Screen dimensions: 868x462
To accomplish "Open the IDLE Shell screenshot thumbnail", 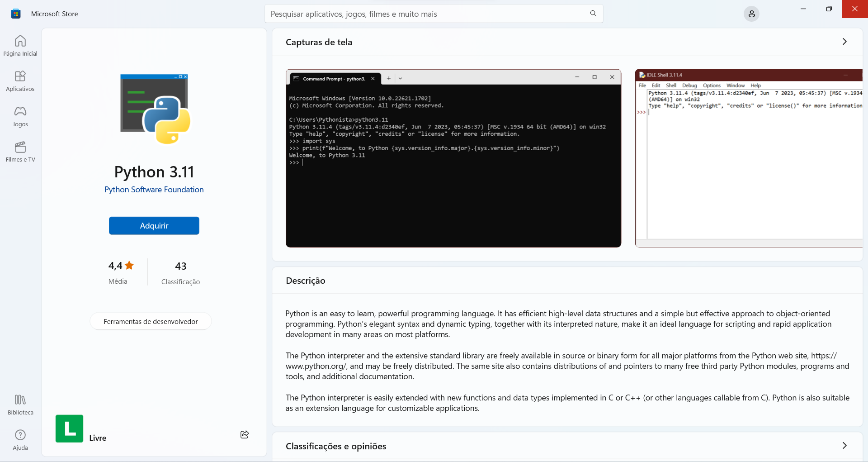I will pos(749,158).
